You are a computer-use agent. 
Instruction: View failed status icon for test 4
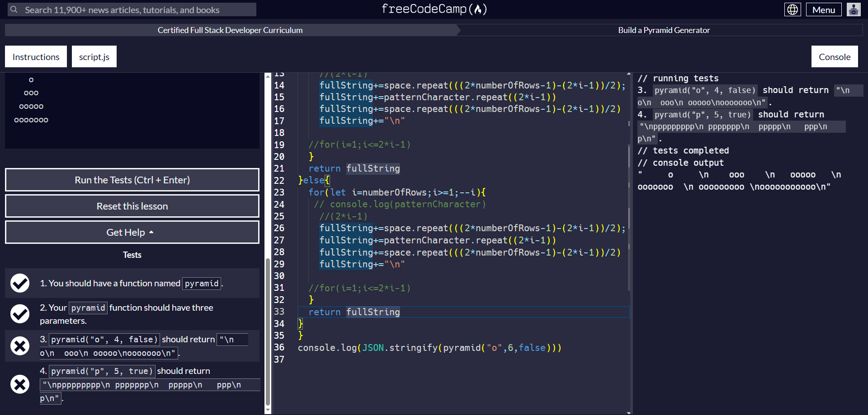click(20, 384)
